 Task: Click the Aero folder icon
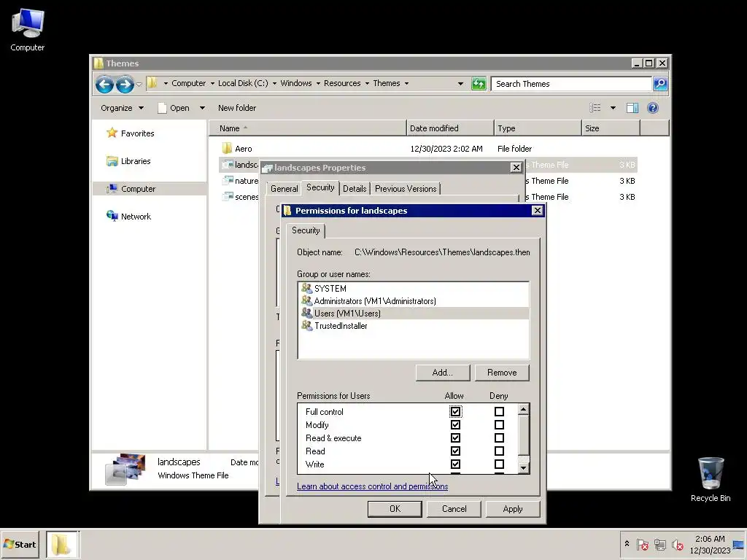tap(228, 148)
